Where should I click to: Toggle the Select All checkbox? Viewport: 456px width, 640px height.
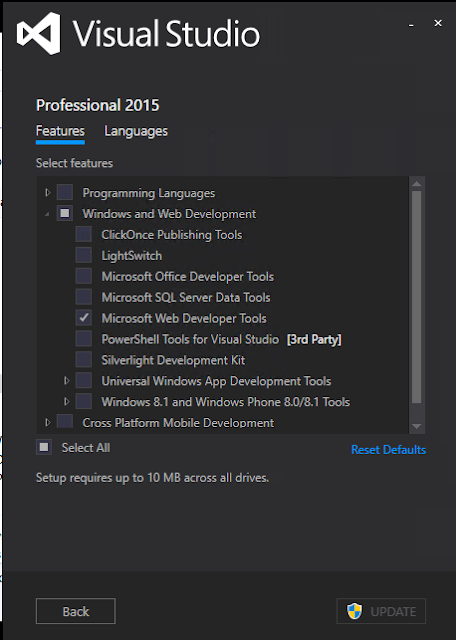pos(44,447)
